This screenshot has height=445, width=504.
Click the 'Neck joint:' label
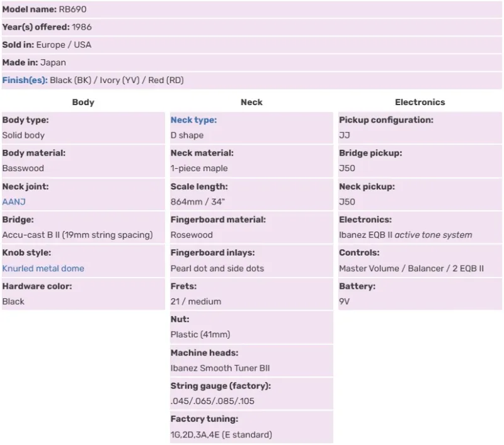pos(25,186)
